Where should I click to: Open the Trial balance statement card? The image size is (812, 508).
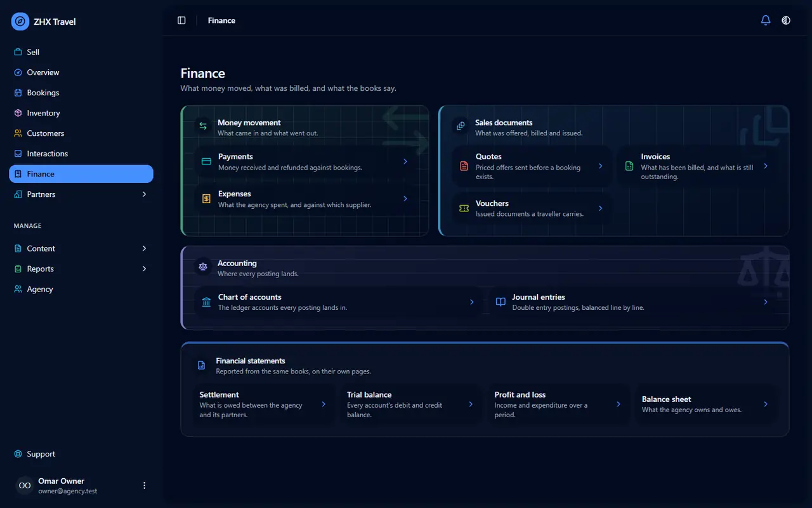click(x=411, y=404)
